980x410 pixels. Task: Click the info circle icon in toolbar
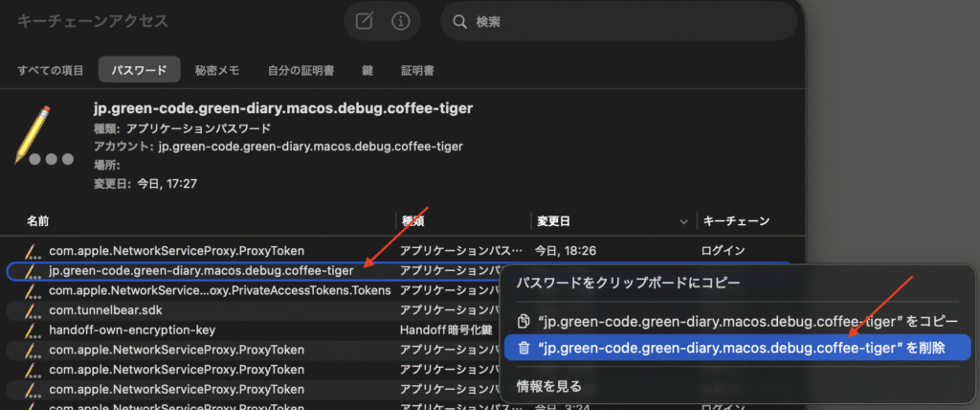click(403, 21)
